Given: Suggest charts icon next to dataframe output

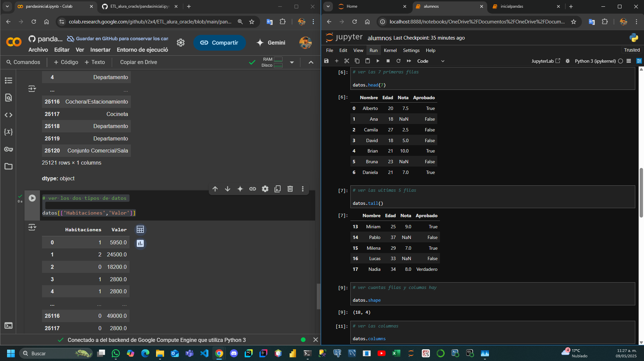Looking at the screenshot, I should pyautogui.click(x=140, y=243).
